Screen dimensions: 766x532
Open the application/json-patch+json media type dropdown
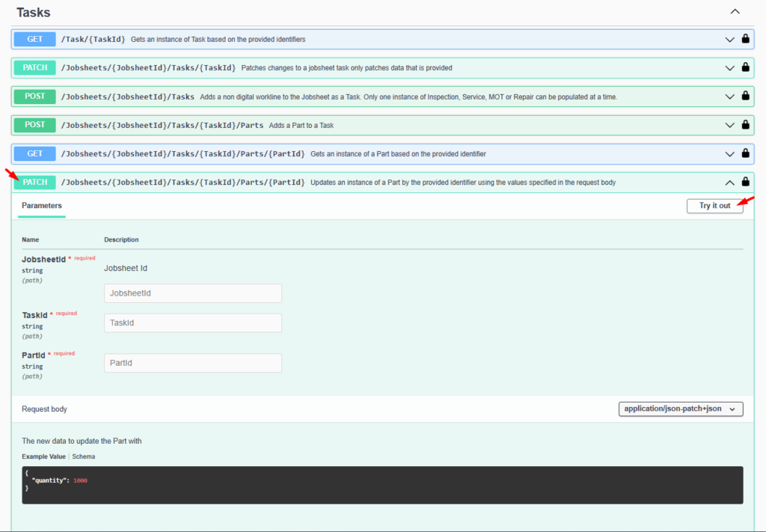(680, 409)
